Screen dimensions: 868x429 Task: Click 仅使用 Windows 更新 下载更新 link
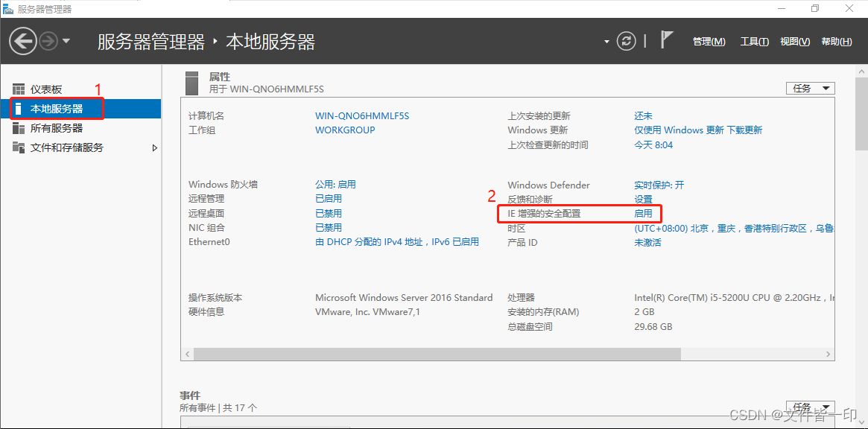698,130
